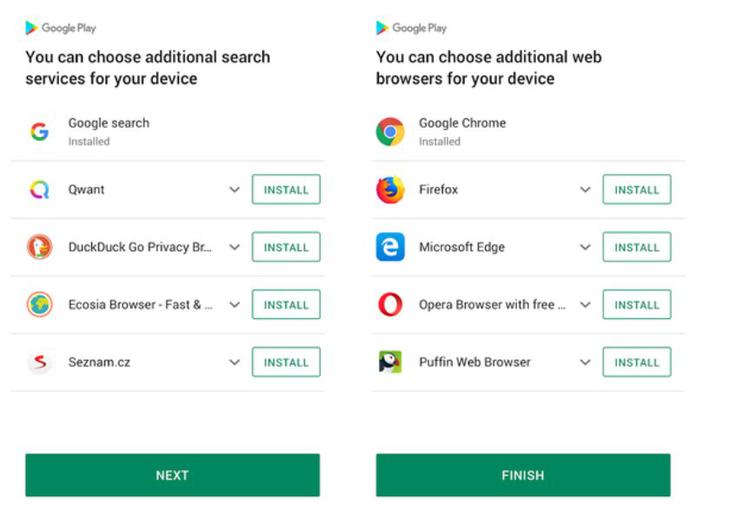Expand Opera Browser details chevron
Screen dimensions: 736x505
pos(585,305)
